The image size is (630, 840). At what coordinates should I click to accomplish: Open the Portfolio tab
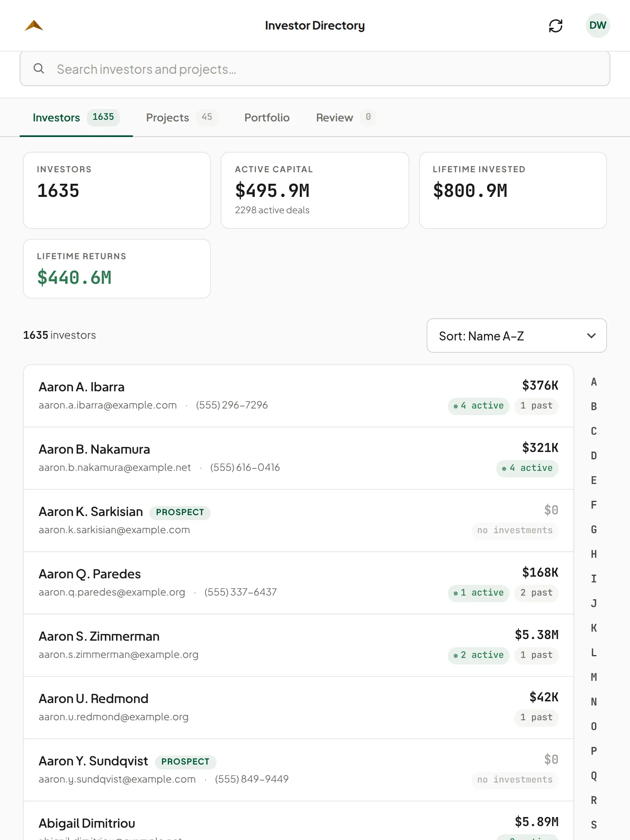267,118
